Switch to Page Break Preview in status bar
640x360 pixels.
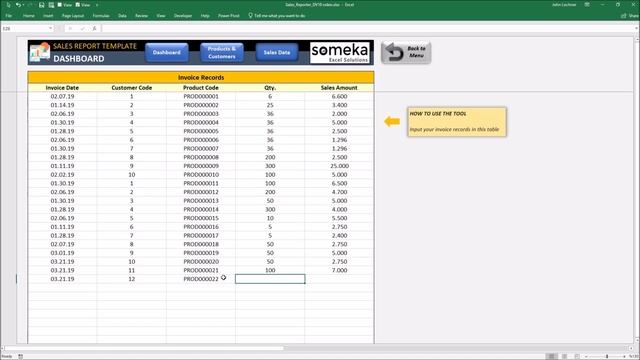click(576, 356)
